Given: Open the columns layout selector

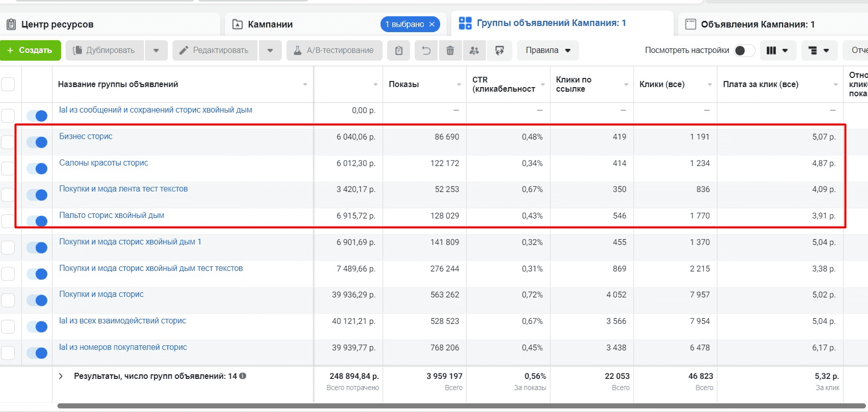Looking at the screenshot, I should click(x=778, y=50).
